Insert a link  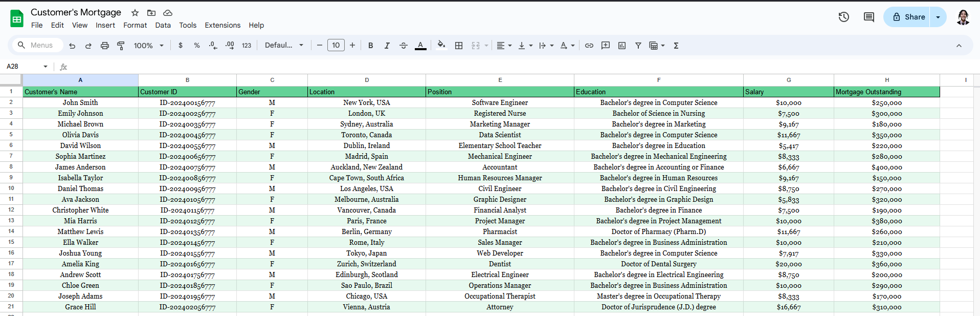pos(589,46)
